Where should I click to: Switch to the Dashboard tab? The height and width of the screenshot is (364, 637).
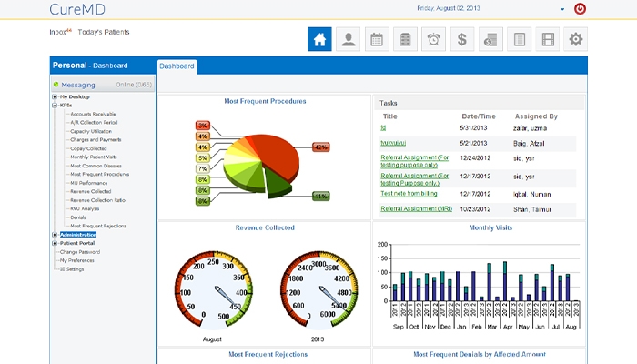pos(177,66)
